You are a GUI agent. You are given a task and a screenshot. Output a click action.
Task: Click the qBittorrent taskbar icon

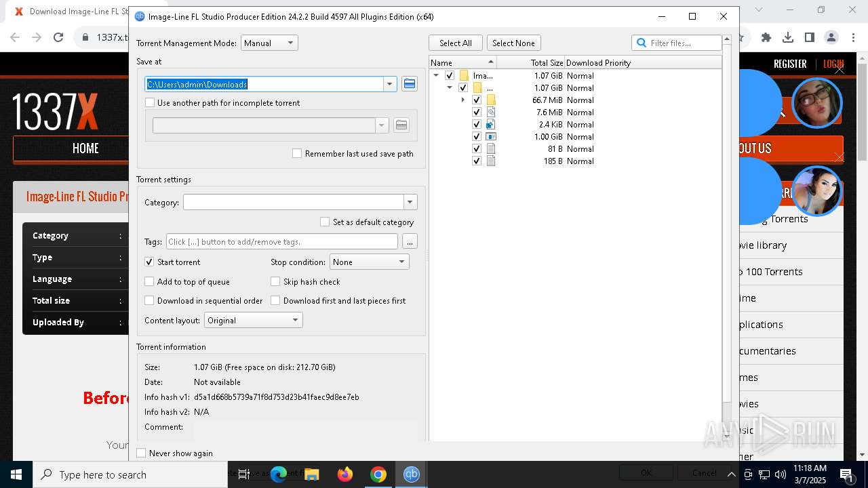[412, 474]
